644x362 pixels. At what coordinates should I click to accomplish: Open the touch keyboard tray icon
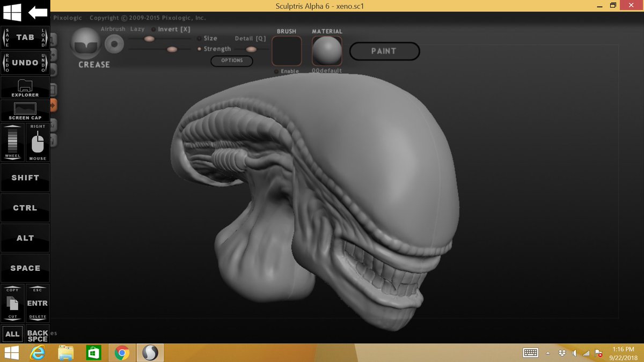point(531,352)
